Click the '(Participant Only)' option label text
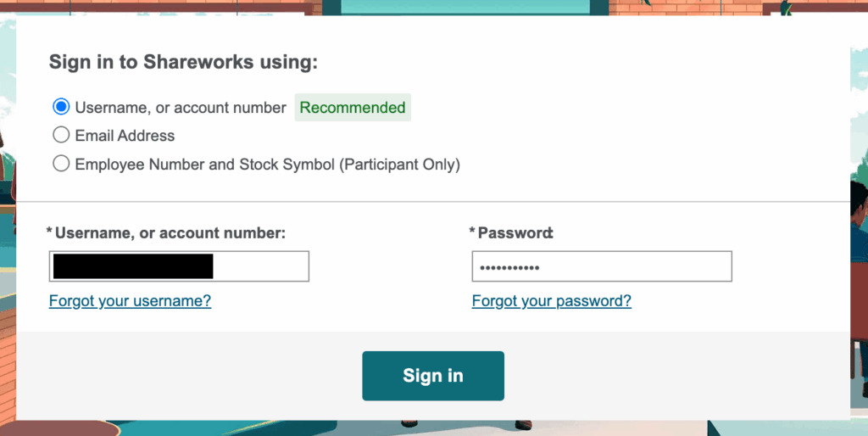The width and height of the screenshot is (868, 436). [x=400, y=165]
